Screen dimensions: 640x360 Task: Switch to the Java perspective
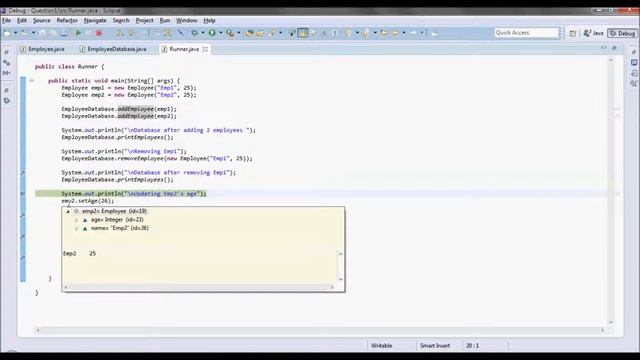(x=594, y=33)
